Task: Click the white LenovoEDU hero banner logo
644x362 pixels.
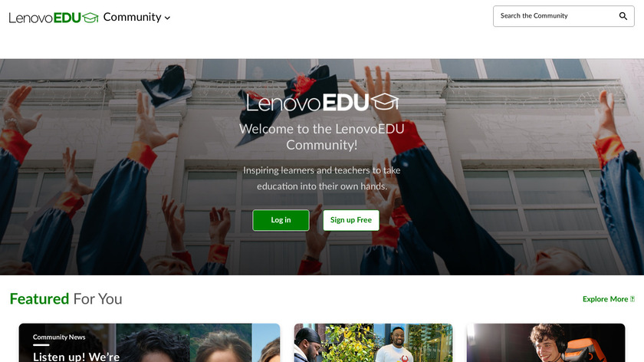Action: click(x=323, y=102)
